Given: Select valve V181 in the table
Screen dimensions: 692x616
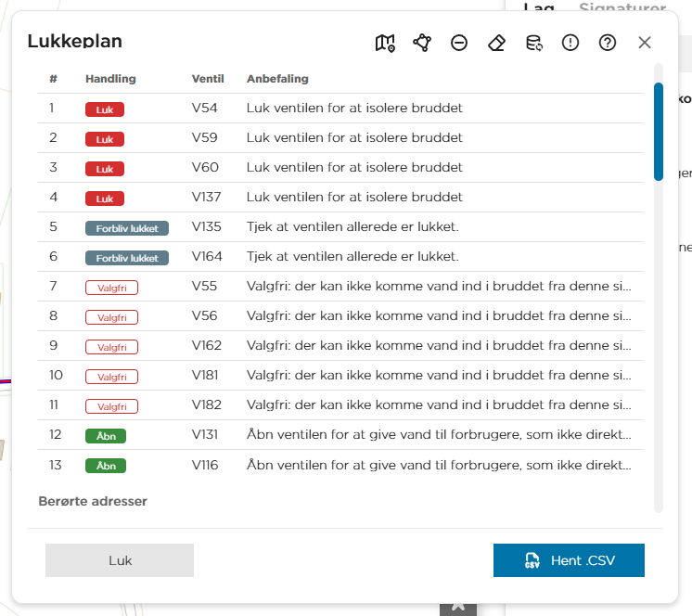Looking at the screenshot, I should point(205,375).
